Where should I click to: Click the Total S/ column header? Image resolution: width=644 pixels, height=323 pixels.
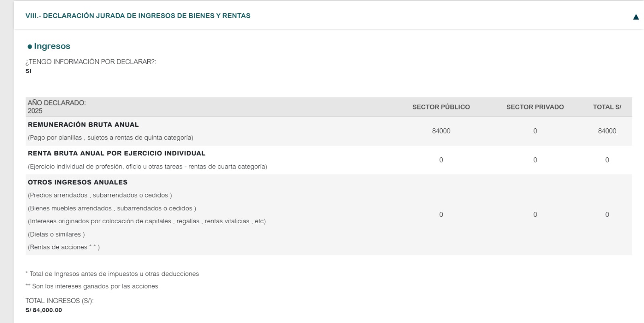607,107
